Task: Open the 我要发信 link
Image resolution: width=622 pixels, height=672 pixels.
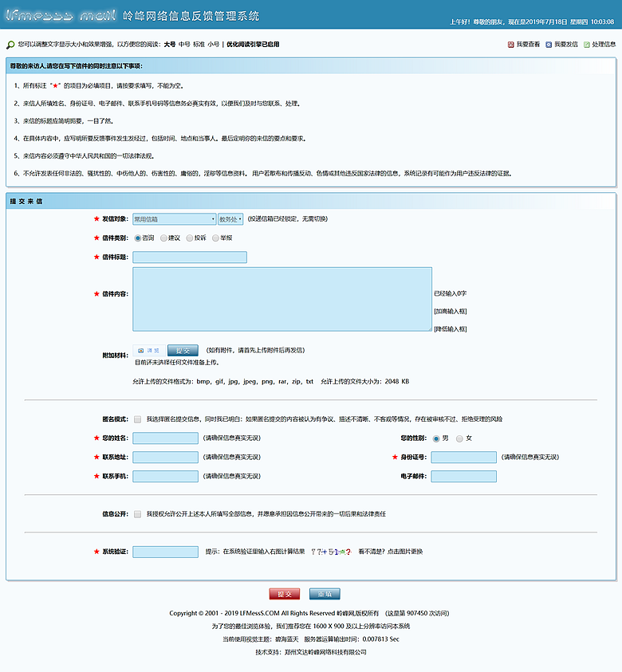Action: tap(566, 44)
